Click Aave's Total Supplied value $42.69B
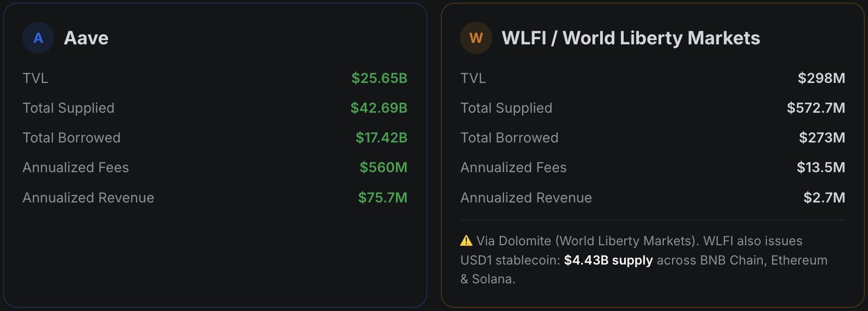 tap(378, 108)
